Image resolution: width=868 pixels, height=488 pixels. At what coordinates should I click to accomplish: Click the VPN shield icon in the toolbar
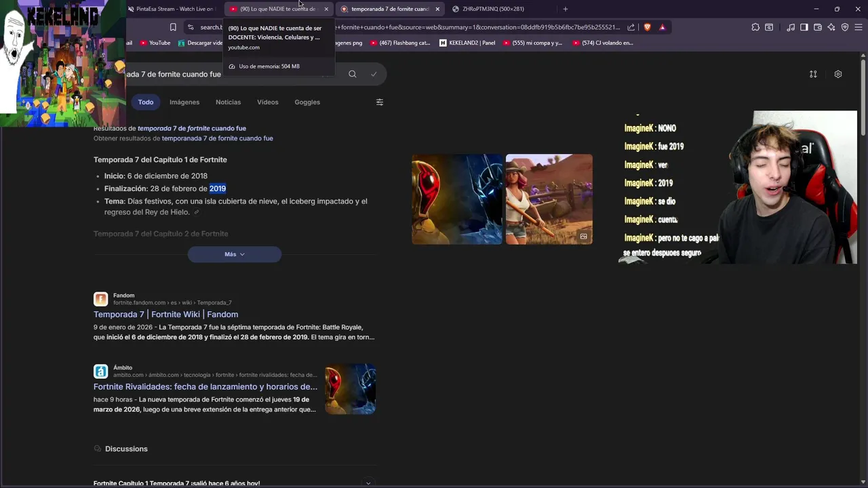845,27
